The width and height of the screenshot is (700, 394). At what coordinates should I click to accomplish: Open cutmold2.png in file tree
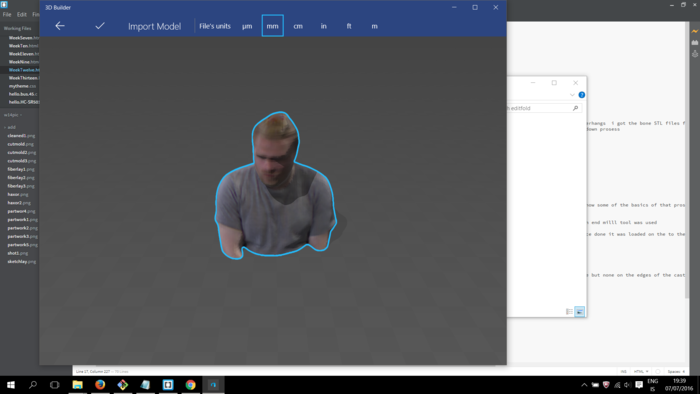21,153
